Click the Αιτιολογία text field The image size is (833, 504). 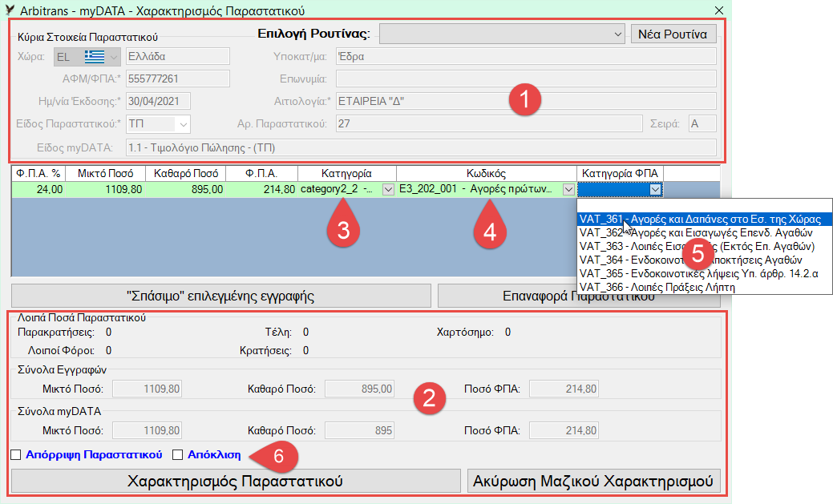(525, 101)
